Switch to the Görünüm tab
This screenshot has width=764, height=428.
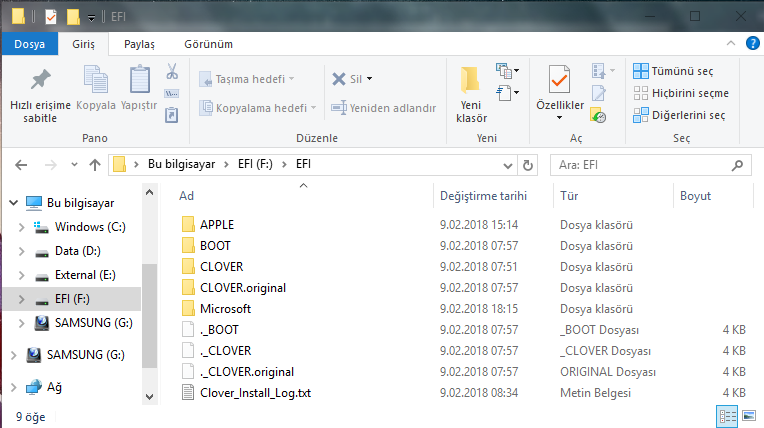tap(209, 44)
